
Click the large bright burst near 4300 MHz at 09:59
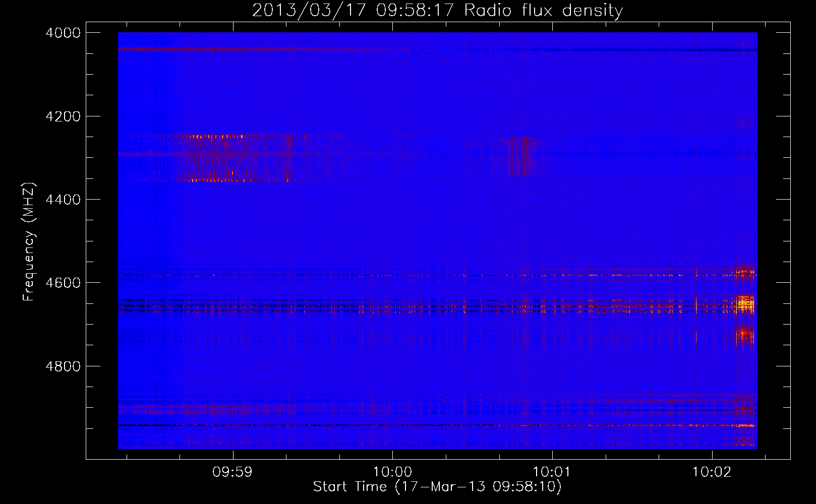coord(235,158)
